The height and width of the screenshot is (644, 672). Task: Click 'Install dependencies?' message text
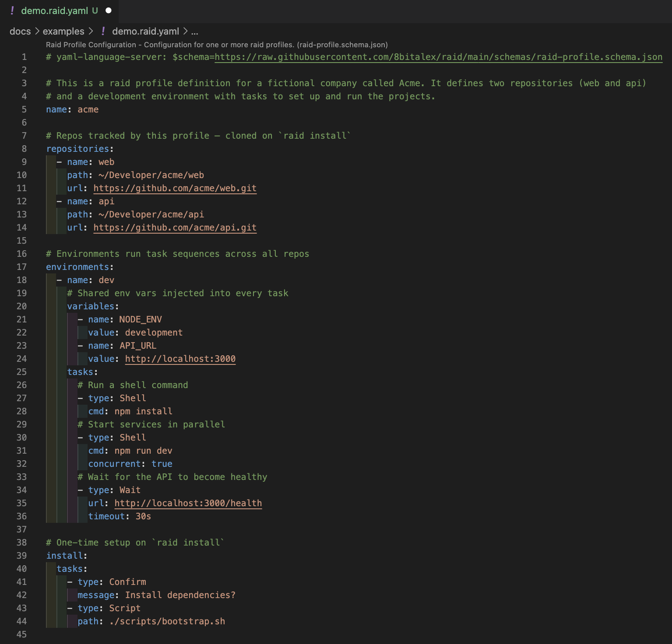coord(180,595)
